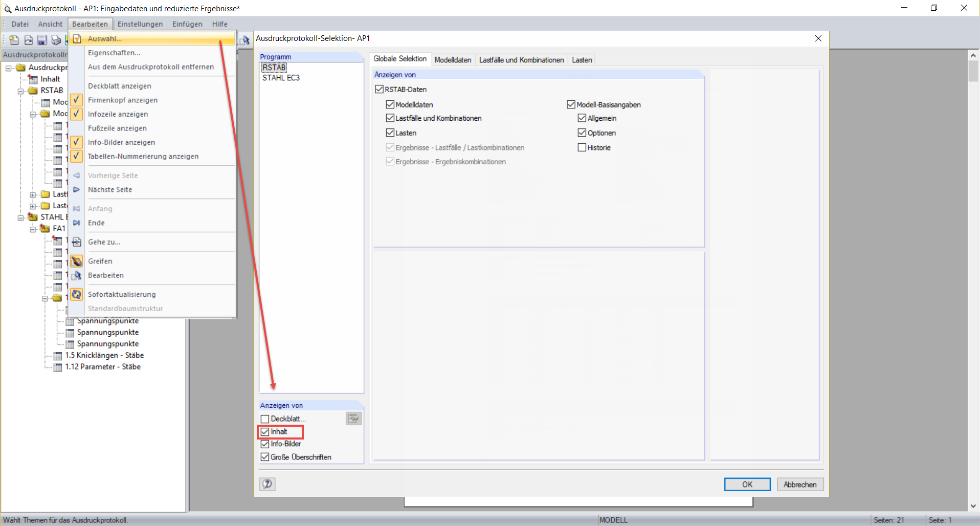This screenshot has height=526, width=980.
Task: Uncheck the Modelldaten checkbox
Action: (390, 104)
